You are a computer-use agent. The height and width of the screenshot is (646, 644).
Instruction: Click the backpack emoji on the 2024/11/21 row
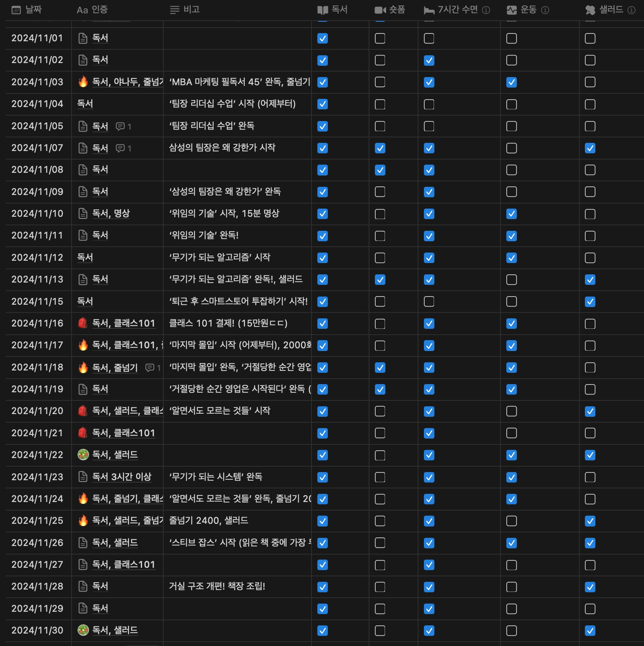[x=83, y=433]
